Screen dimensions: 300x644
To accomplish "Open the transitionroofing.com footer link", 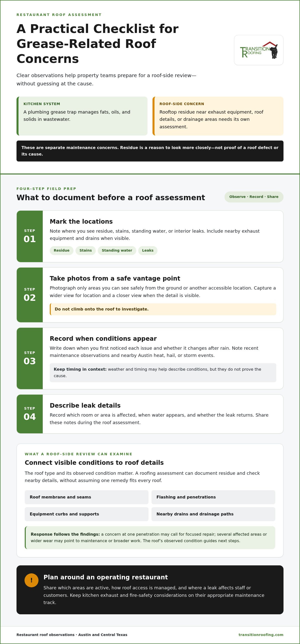I will point(261,635).
